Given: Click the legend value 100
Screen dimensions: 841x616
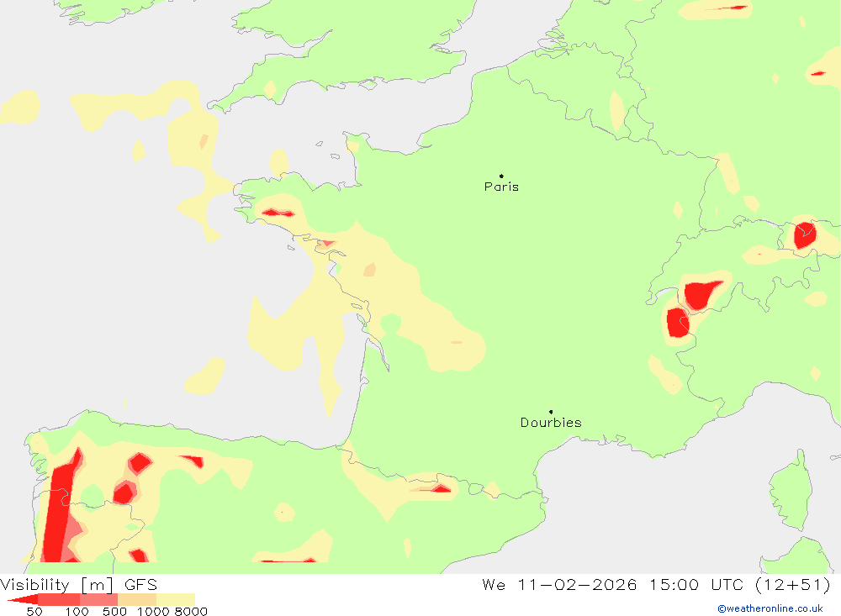Looking at the screenshot, I should tap(77, 611).
